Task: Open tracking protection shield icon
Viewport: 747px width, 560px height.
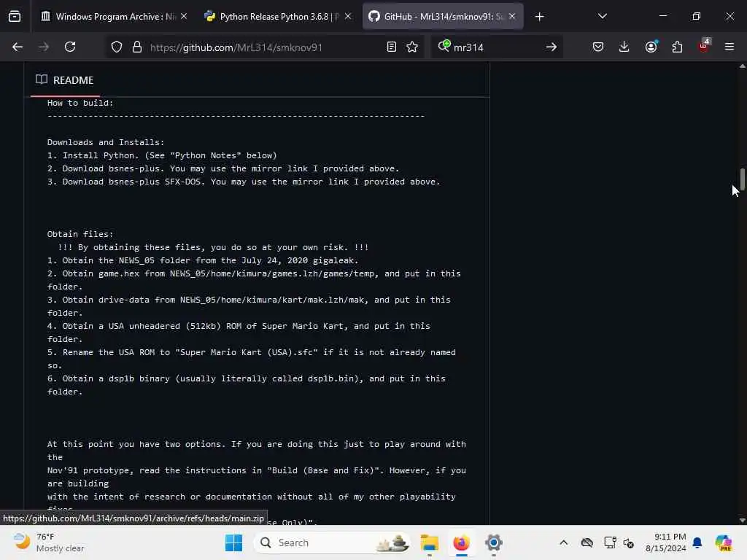Action: tap(117, 47)
